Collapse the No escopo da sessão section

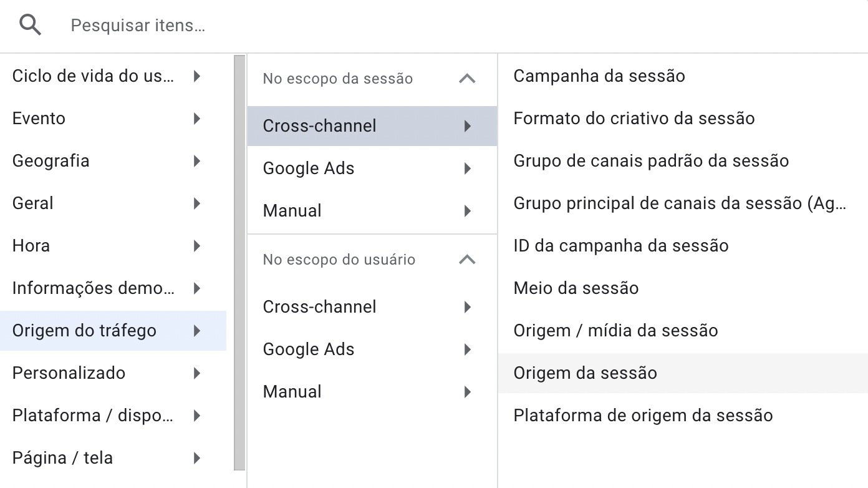click(467, 79)
